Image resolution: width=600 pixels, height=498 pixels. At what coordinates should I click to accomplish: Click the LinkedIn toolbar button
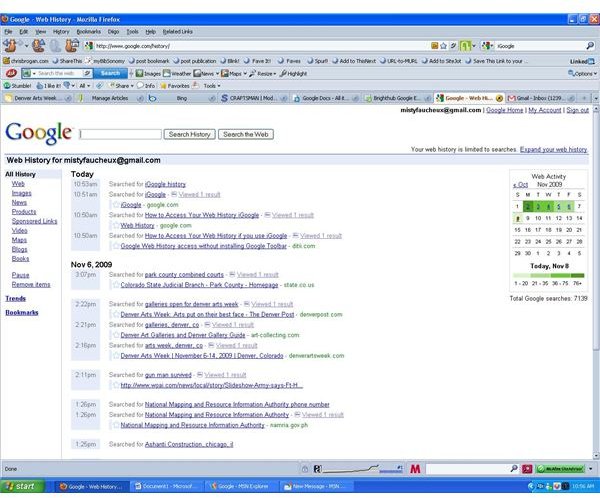[x=582, y=61]
